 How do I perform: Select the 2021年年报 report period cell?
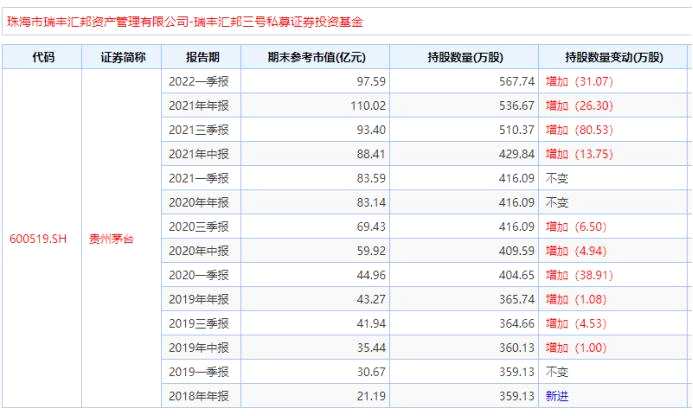pyautogui.click(x=202, y=106)
